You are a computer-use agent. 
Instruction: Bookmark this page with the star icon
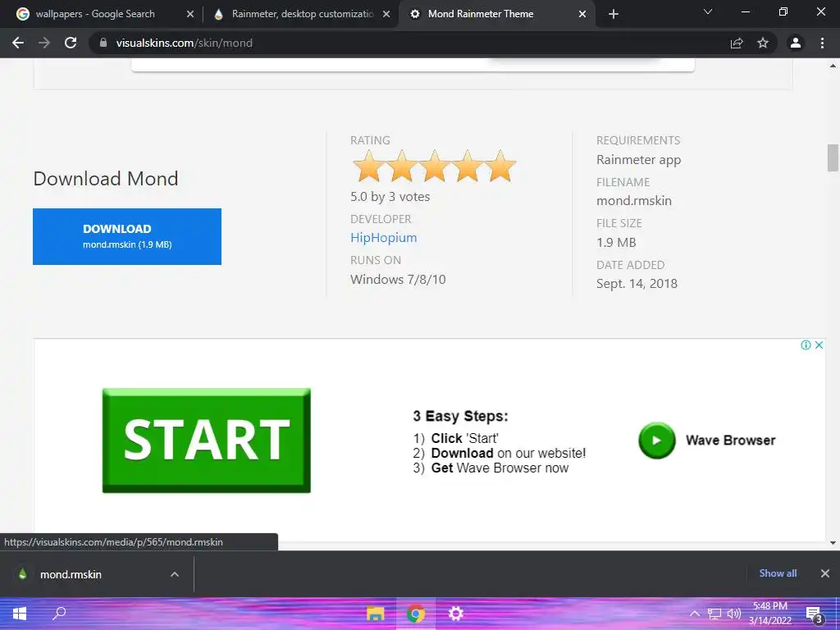[x=763, y=43]
